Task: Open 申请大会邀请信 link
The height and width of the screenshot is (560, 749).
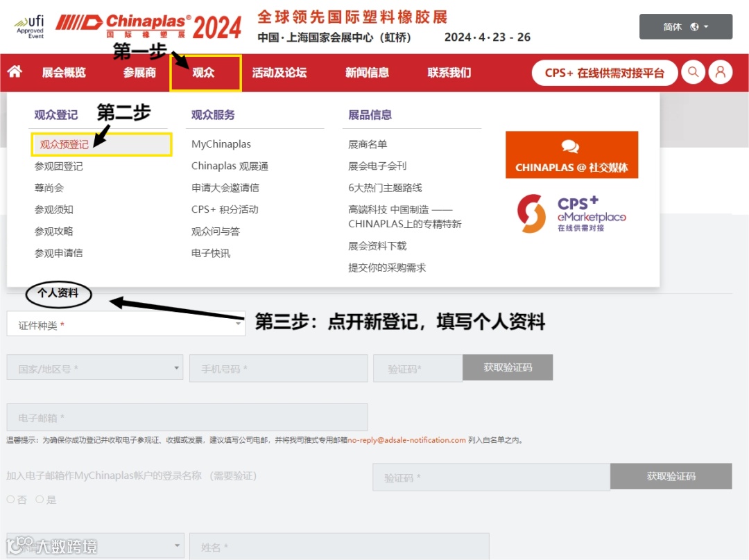Action: coord(225,188)
